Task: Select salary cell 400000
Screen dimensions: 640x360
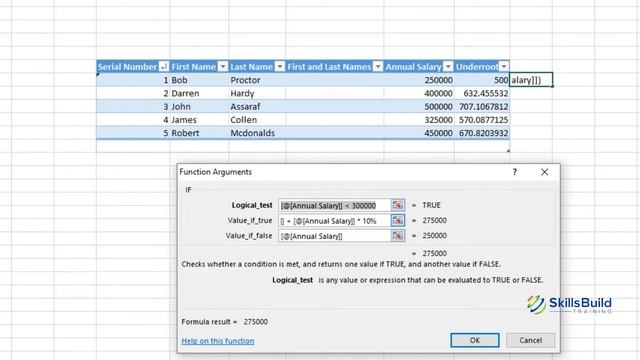Action: click(x=419, y=93)
